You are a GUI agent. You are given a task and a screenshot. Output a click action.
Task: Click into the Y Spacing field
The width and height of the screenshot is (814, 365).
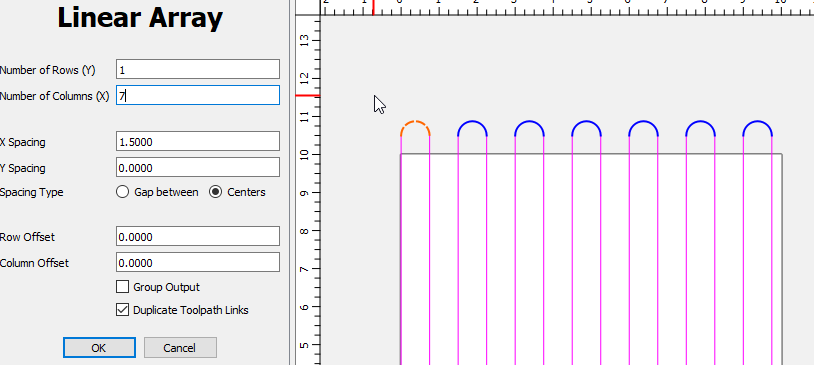[x=198, y=168]
